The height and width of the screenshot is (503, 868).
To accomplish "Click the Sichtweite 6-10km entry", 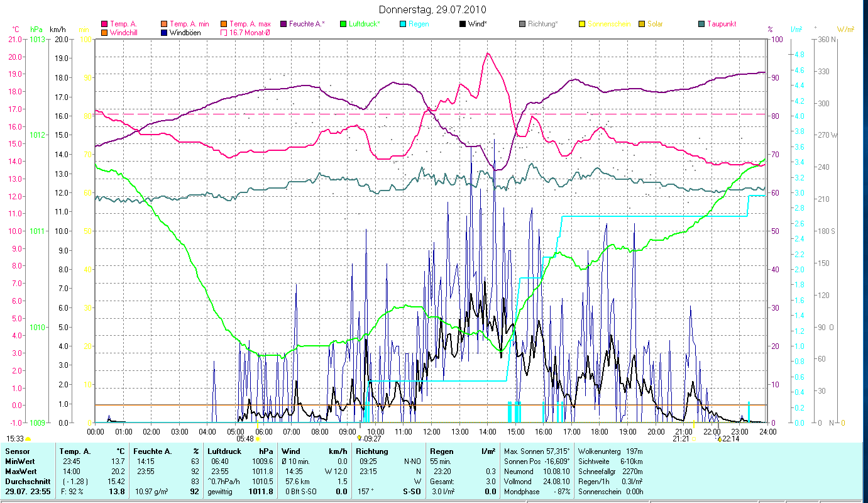I will [610, 461].
